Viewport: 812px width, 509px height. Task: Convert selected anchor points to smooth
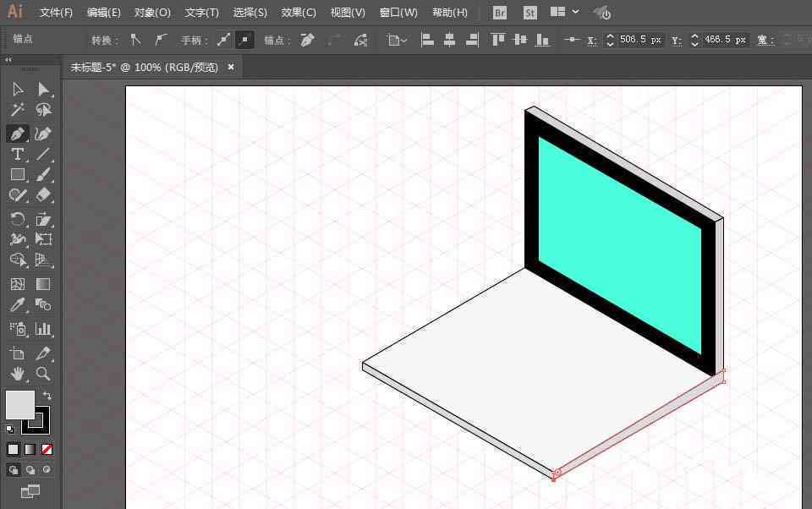click(161, 40)
